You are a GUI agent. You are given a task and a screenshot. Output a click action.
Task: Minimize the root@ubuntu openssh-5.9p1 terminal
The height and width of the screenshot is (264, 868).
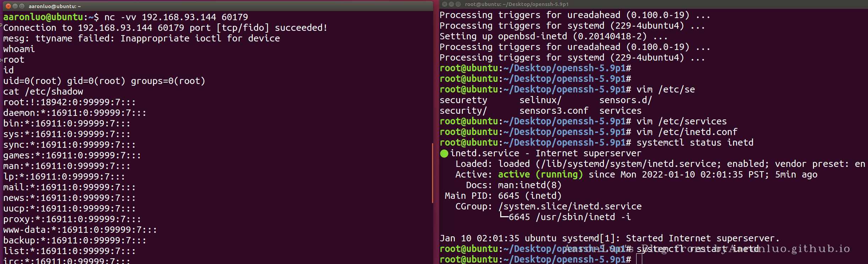451,4
